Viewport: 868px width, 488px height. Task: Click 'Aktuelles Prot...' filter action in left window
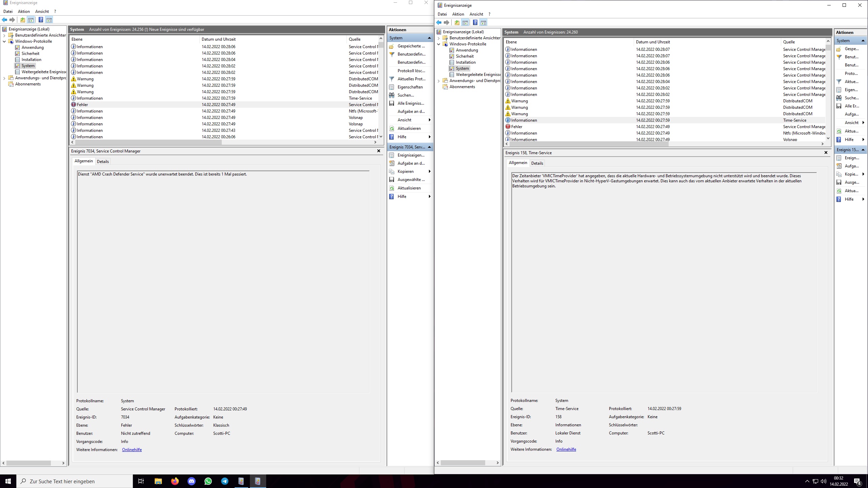pyautogui.click(x=411, y=79)
